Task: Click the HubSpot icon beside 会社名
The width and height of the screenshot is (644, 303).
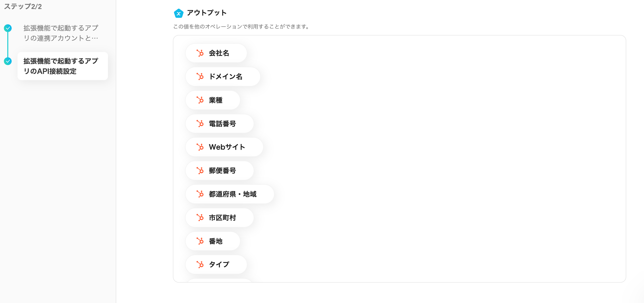Action: click(200, 53)
